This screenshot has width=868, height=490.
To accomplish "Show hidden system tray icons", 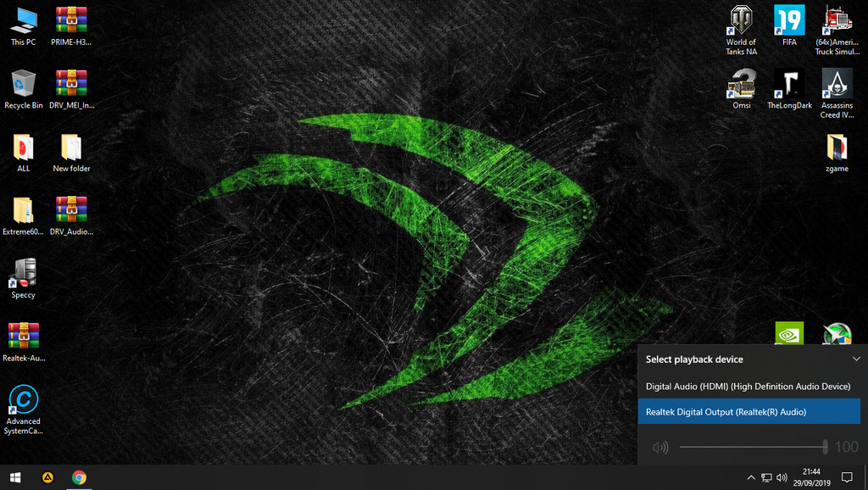I will pos(751,477).
